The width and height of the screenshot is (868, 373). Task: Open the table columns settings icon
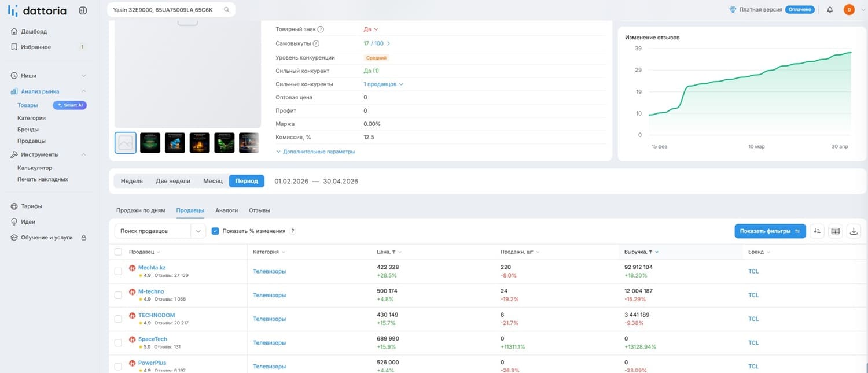click(835, 231)
